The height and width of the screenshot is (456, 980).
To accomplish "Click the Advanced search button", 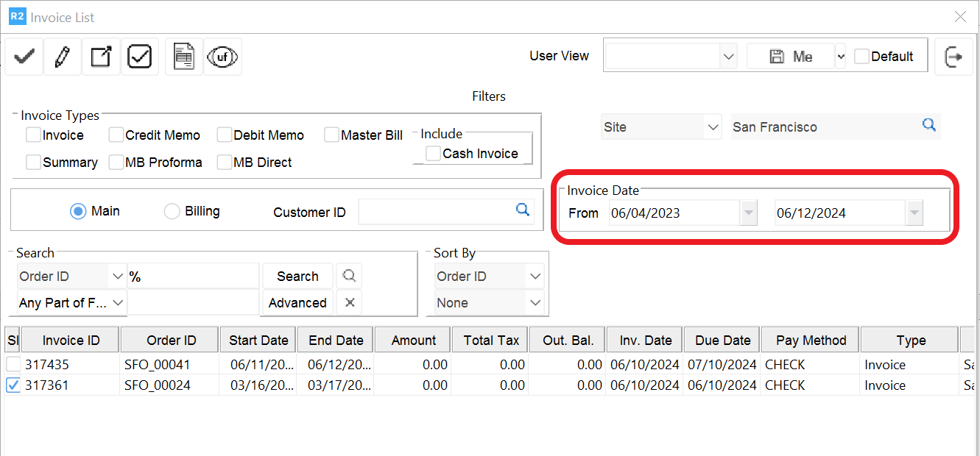I will 297,302.
